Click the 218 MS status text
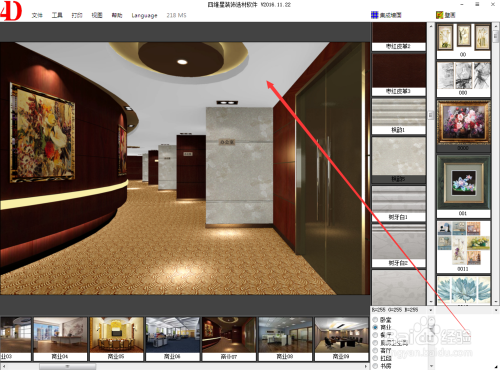This screenshot has height=370, width=500. click(176, 15)
